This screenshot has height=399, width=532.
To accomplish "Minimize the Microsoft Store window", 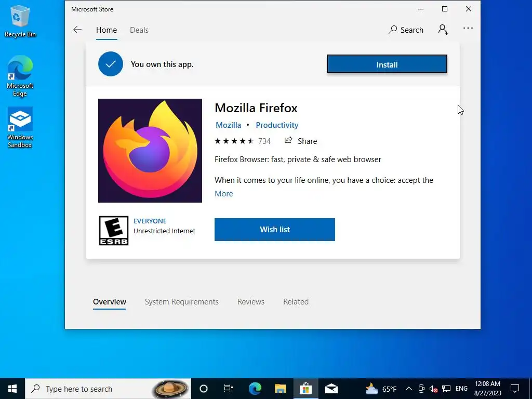I will (421, 9).
